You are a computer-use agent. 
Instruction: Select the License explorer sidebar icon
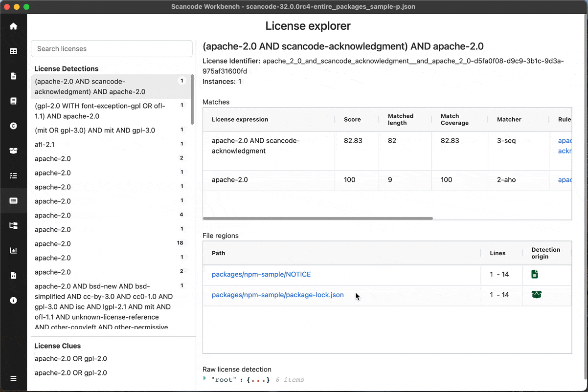click(13, 200)
